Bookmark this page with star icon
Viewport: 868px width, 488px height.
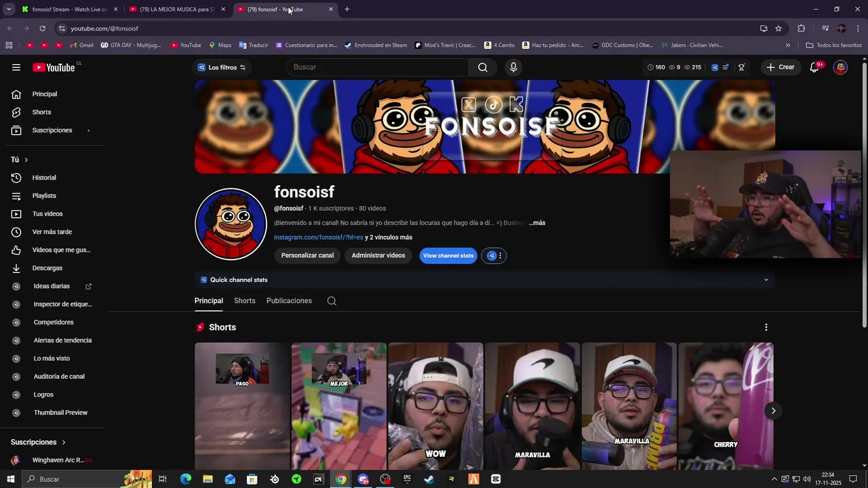click(778, 28)
